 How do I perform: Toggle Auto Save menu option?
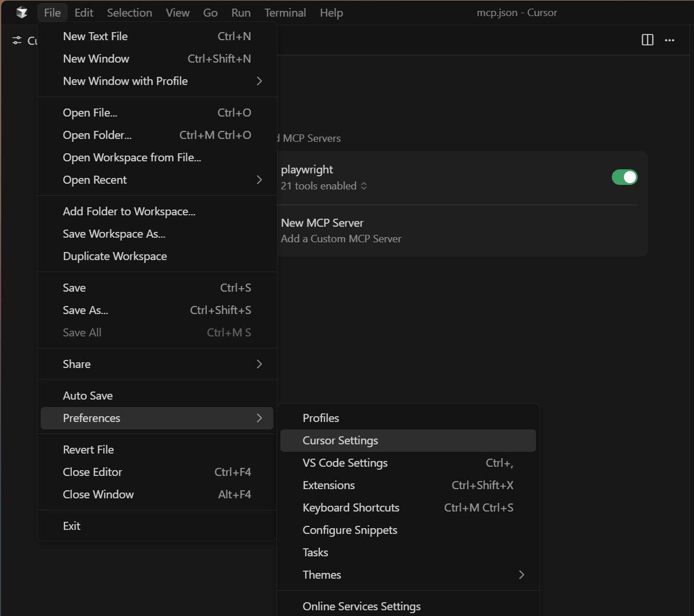pyautogui.click(x=157, y=396)
